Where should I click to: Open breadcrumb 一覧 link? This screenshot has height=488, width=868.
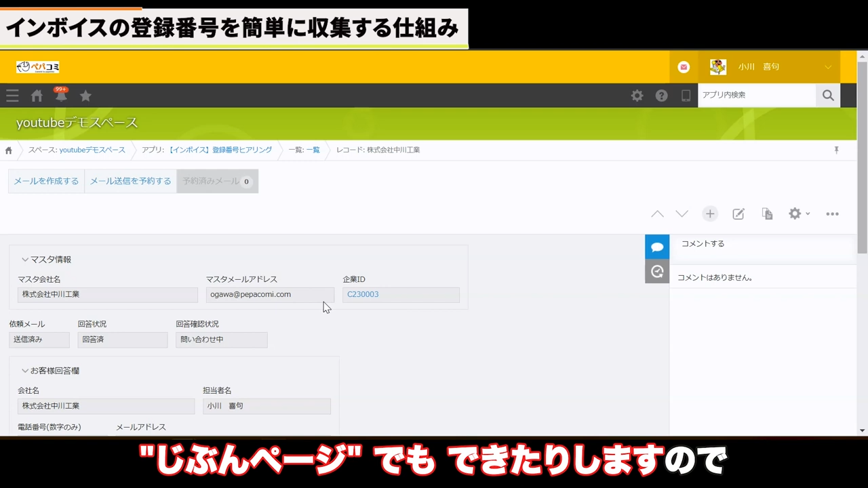[x=313, y=150]
